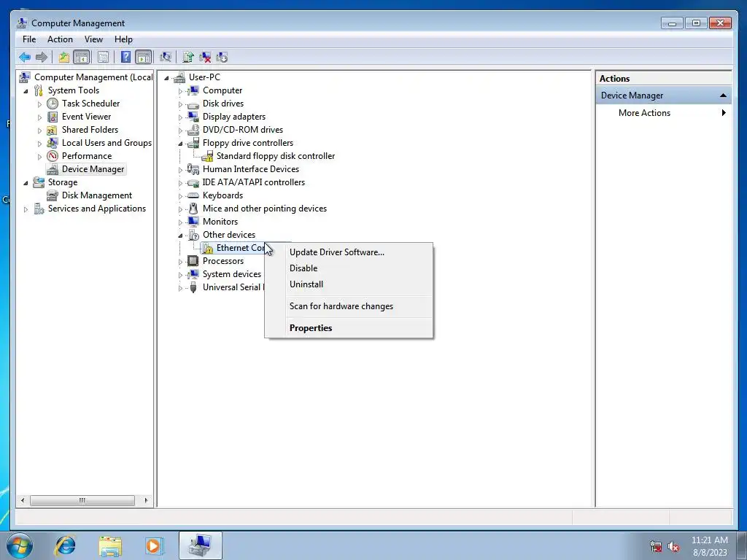Image resolution: width=747 pixels, height=560 pixels.
Task: Expand the Performance node arrow
Action: [x=39, y=156]
